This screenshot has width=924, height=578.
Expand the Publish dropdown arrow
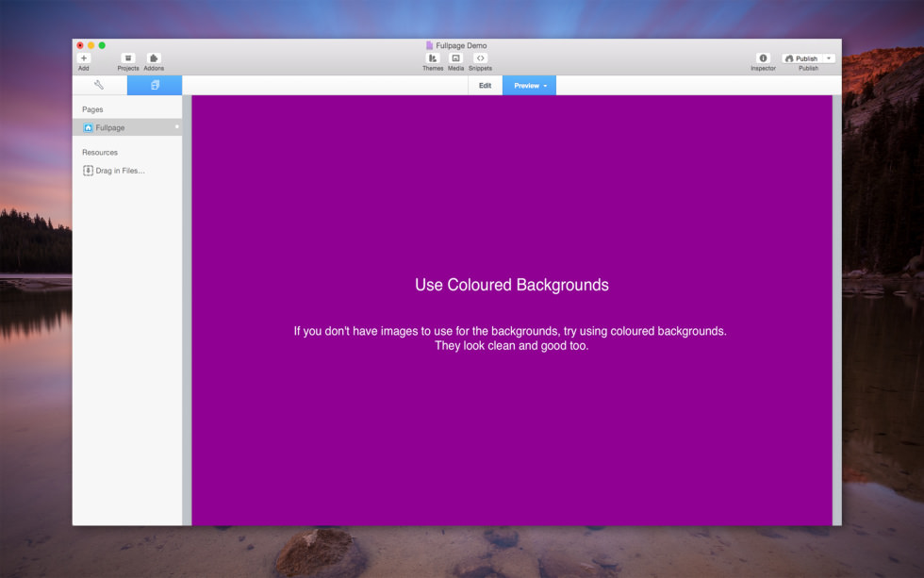(829, 58)
